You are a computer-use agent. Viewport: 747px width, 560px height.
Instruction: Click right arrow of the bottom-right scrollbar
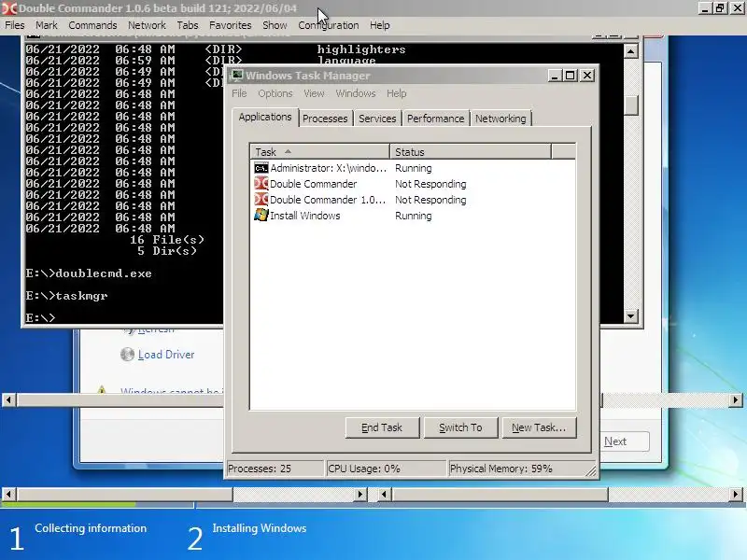[736, 495]
